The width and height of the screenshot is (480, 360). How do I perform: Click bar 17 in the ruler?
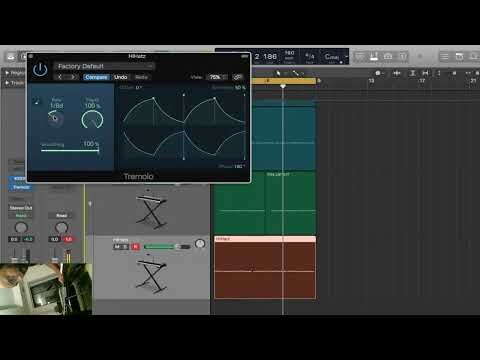point(422,81)
